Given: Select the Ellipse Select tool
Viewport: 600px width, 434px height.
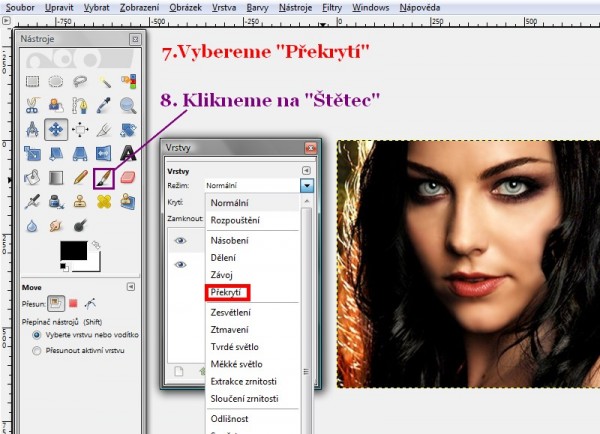Looking at the screenshot, I should tap(56, 82).
